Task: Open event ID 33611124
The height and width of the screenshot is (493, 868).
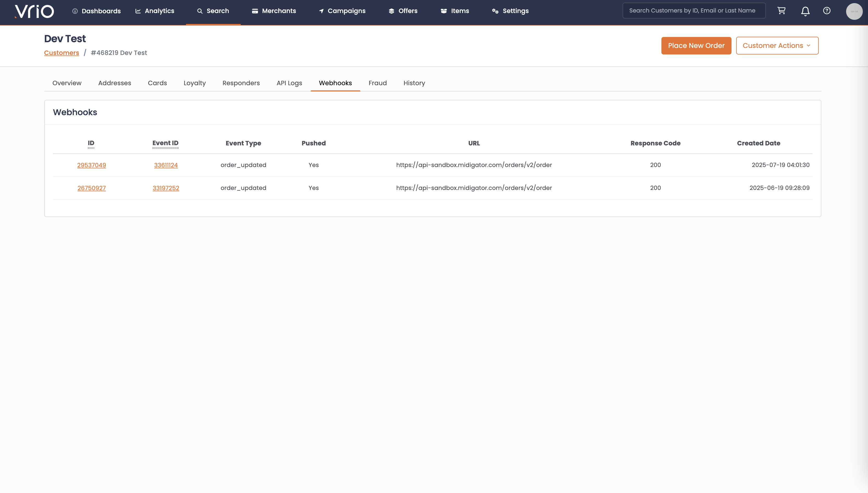Action: [x=166, y=165]
